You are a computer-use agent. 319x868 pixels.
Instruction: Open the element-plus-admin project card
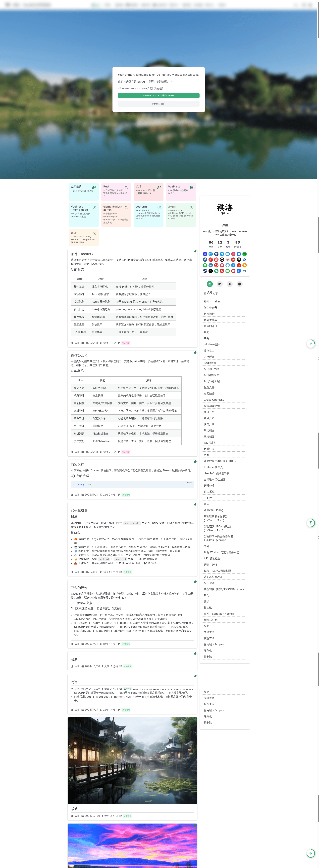click(x=116, y=215)
